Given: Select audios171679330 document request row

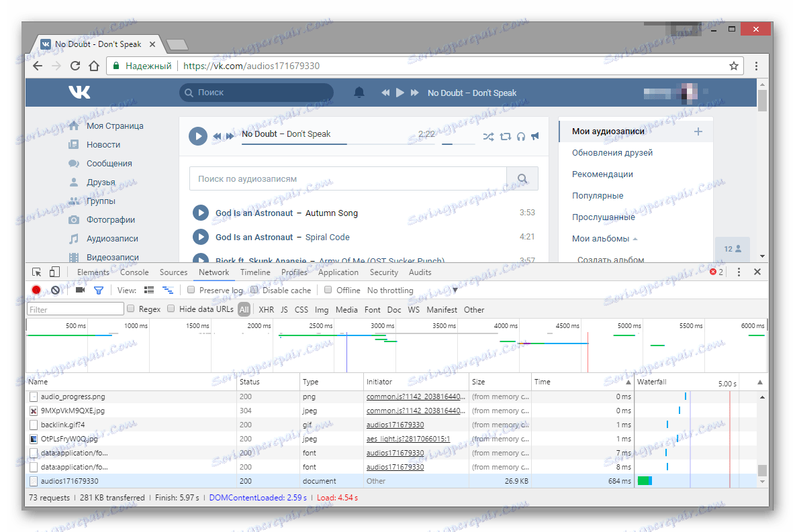Looking at the screenshot, I should [x=330, y=481].
